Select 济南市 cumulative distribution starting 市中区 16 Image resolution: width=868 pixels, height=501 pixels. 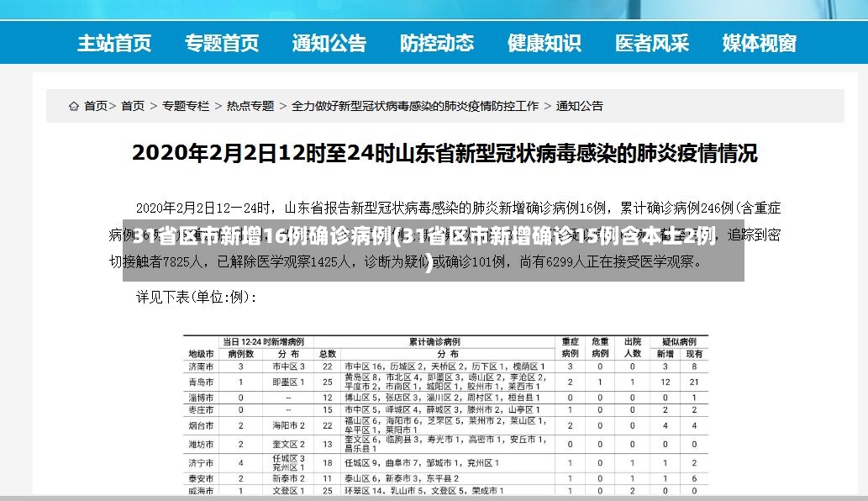[445, 367]
